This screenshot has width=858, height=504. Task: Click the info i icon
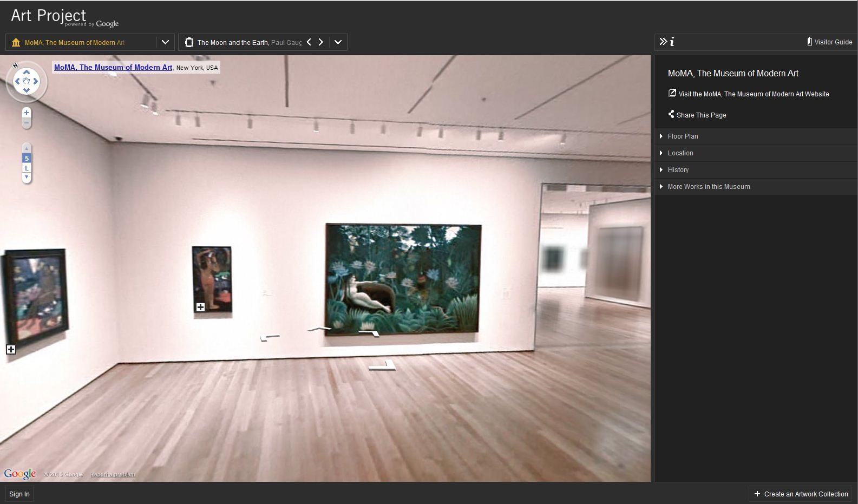coord(672,42)
